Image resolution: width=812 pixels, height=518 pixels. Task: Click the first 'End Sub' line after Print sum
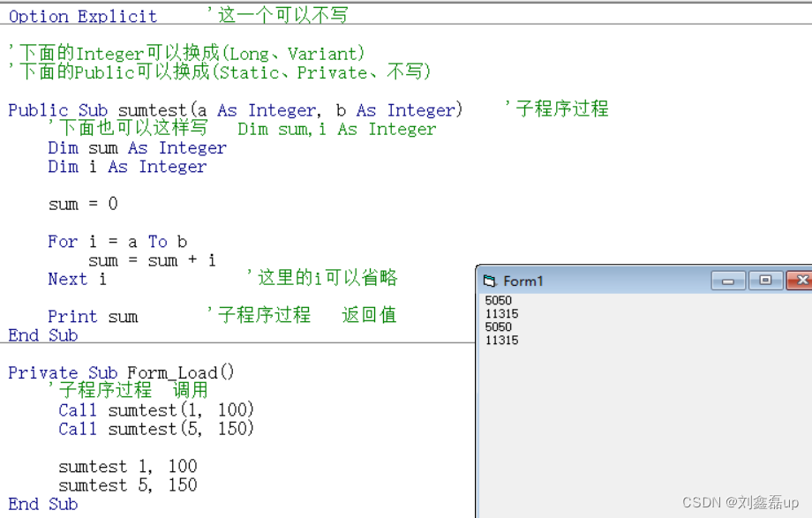[43, 335]
